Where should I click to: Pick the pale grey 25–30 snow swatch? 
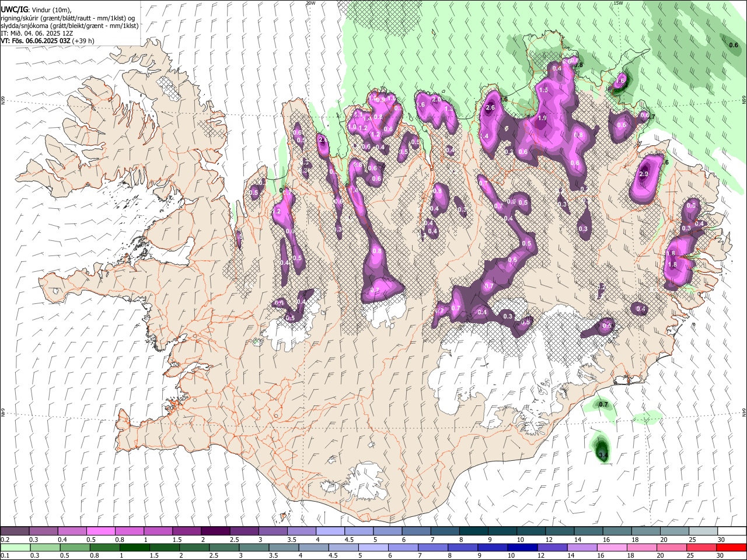tap(703, 531)
